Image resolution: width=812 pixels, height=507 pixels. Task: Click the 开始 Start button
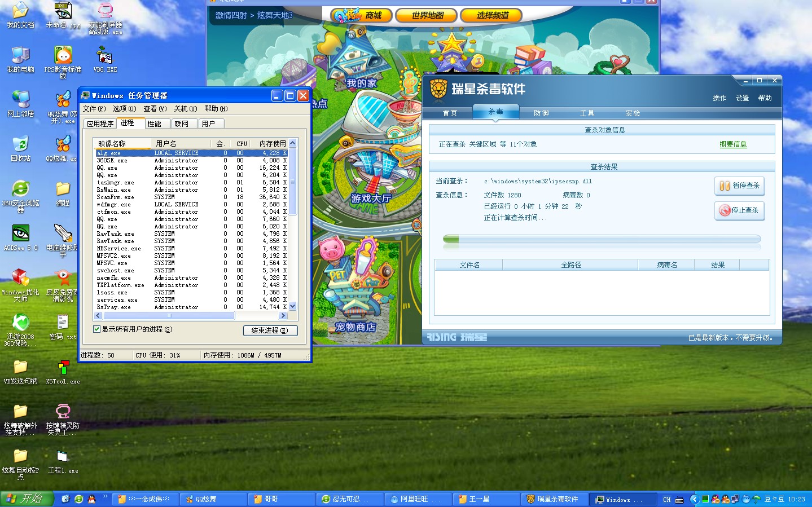27,499
